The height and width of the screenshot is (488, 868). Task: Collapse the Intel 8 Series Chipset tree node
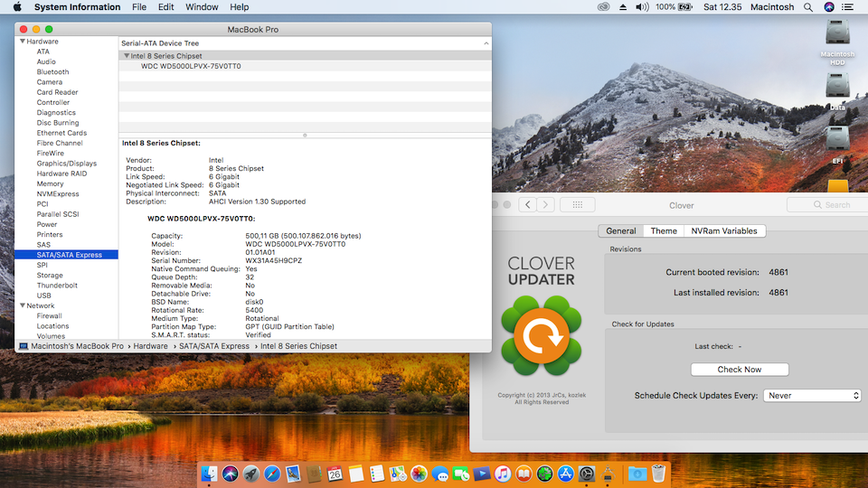pos(127,56)
